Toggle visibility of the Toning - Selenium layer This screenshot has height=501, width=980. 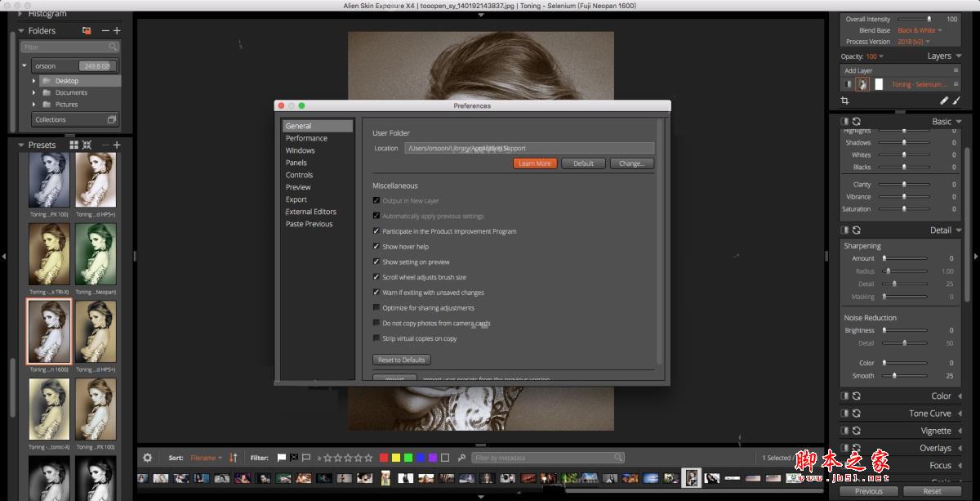coord(848,84)
